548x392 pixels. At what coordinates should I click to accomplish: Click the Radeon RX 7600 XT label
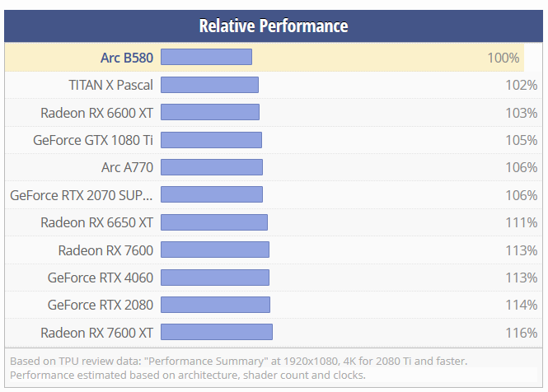coord(96,332)
